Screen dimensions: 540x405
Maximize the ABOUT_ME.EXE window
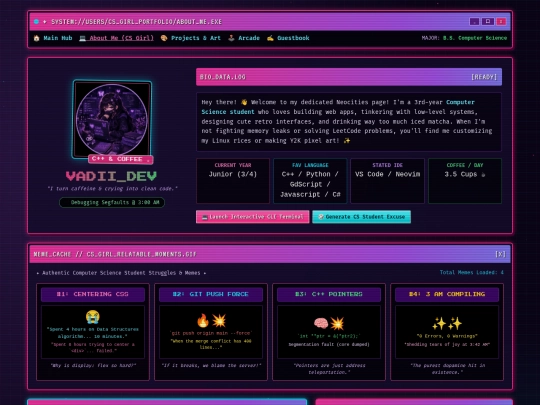tap(488, 22)
